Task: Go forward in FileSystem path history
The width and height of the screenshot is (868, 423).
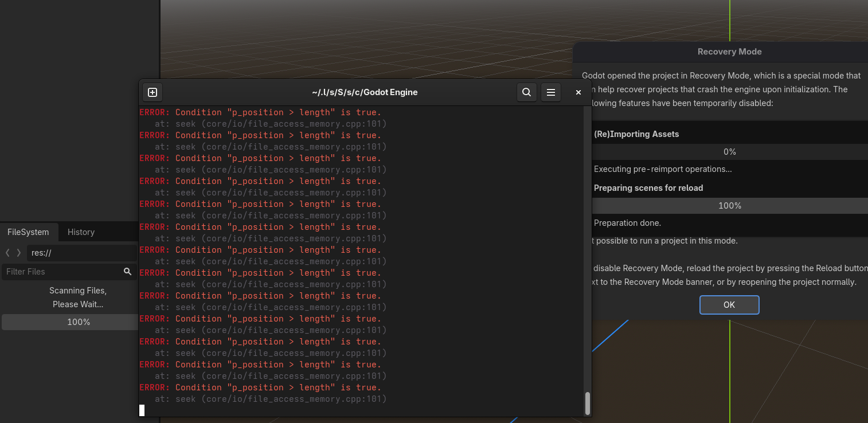Action: tap(19, 253)
